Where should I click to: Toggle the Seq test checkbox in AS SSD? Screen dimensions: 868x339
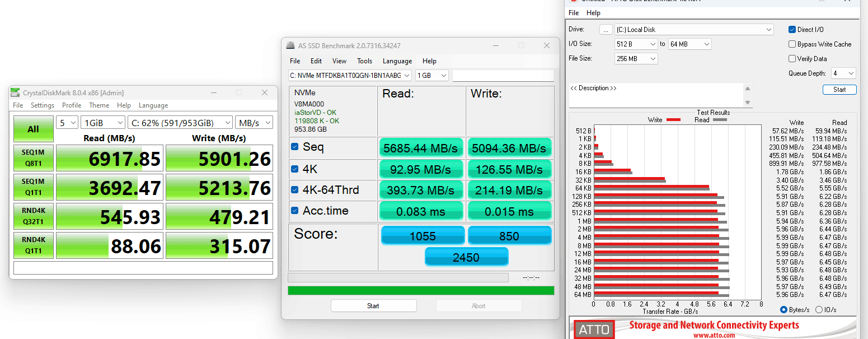coord(294,147)
